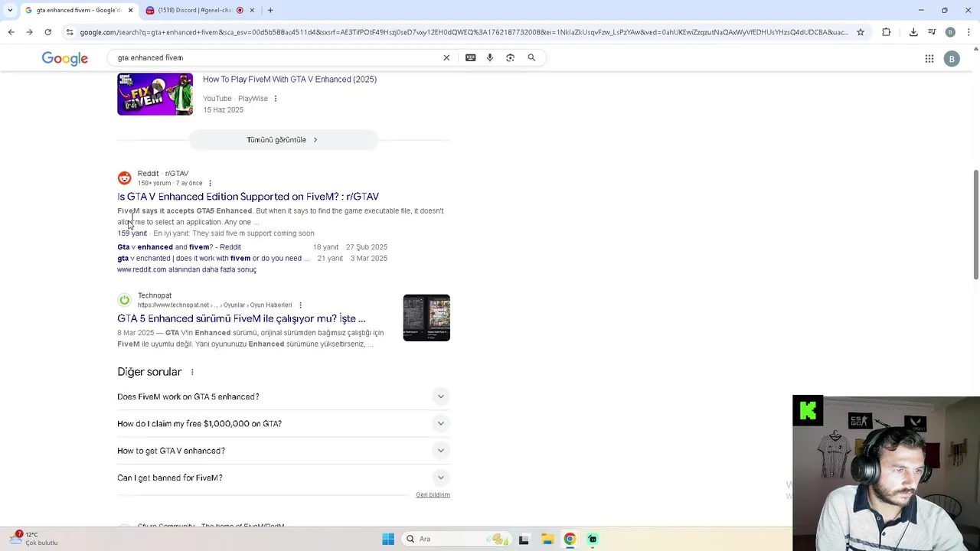Go forward in browser history

(x=29, y=32)
